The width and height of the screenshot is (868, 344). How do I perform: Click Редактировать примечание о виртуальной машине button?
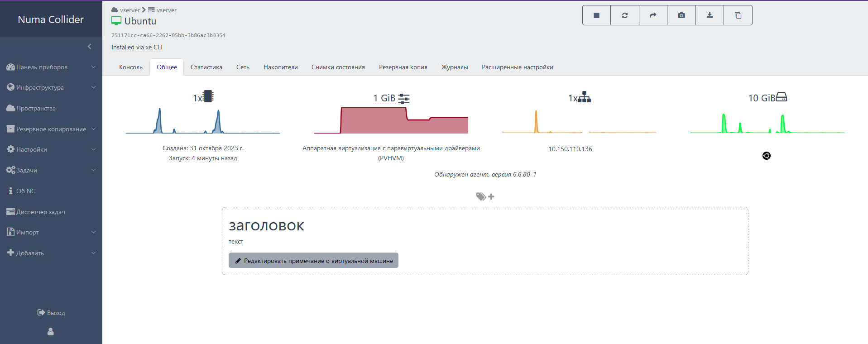coord(313,260)
